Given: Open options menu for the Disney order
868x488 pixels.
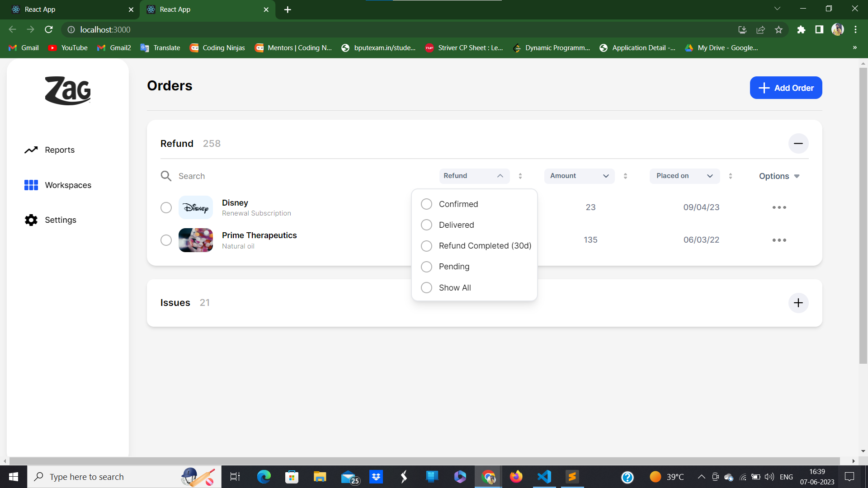Looking at the screenshot, I should click(779, 207).
